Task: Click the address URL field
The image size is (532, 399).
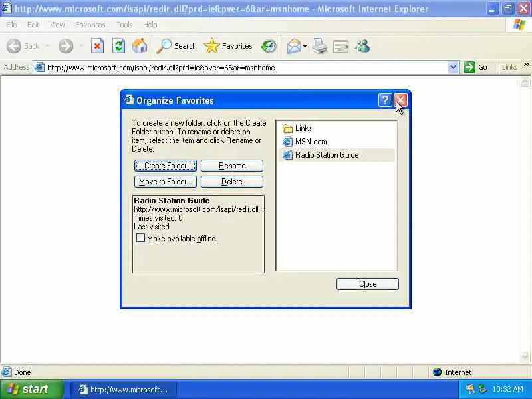Action: click(x=246, y=68)
